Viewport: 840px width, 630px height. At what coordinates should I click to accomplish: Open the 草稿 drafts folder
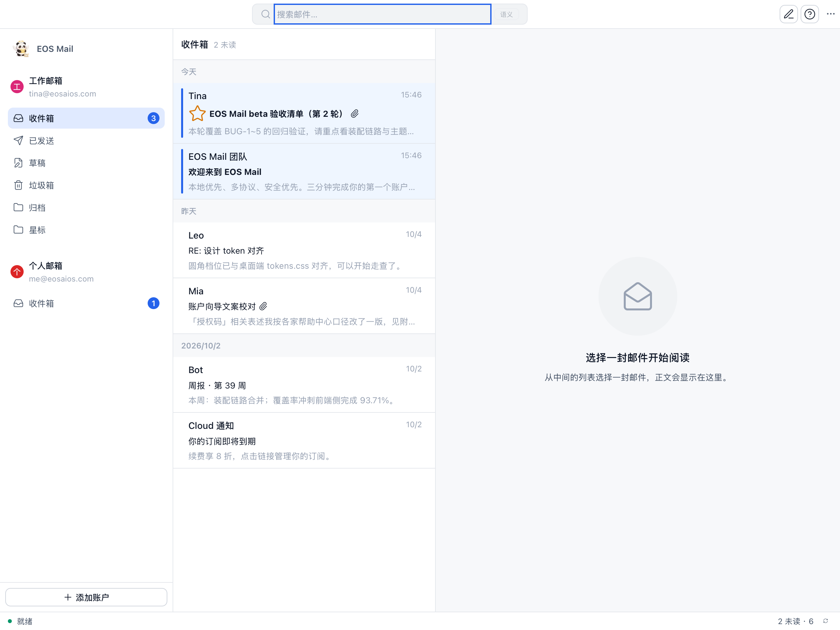coord(86,163)
